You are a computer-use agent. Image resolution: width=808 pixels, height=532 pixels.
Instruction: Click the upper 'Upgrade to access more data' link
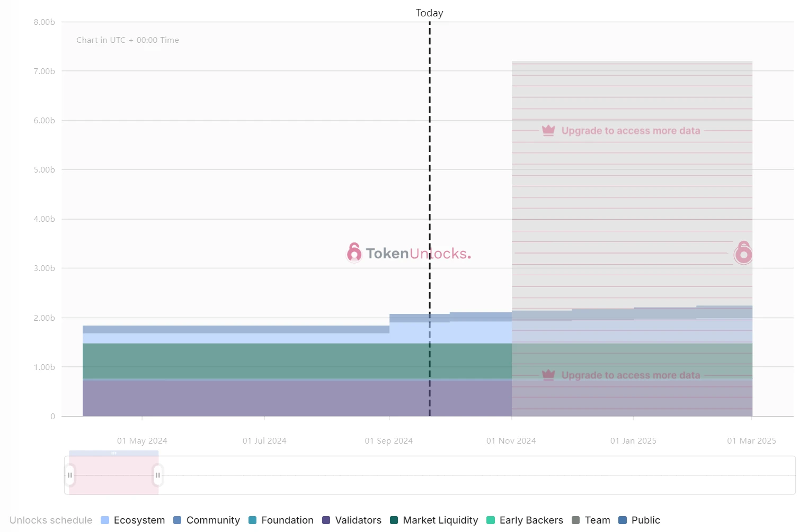tap(631, 131)
